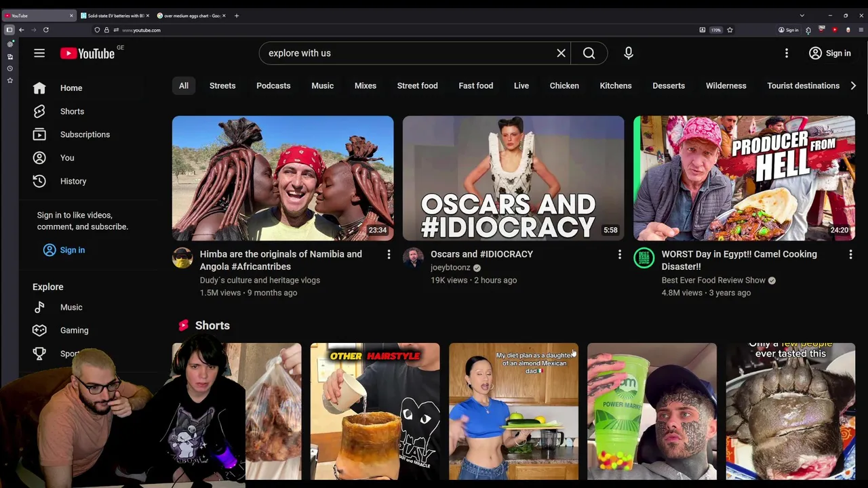Viewport: 868px width, 488px height.
Task: Open bookmarks star in browser sidebar
Action: tap(10, 80)
